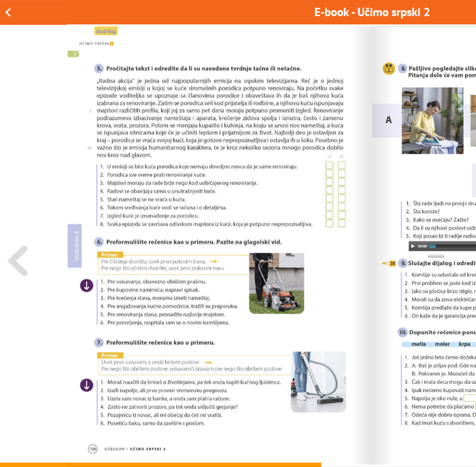Screen dimensions: 476x467
Task: Open the Sadržaj contents label
Action: point(106,31)
